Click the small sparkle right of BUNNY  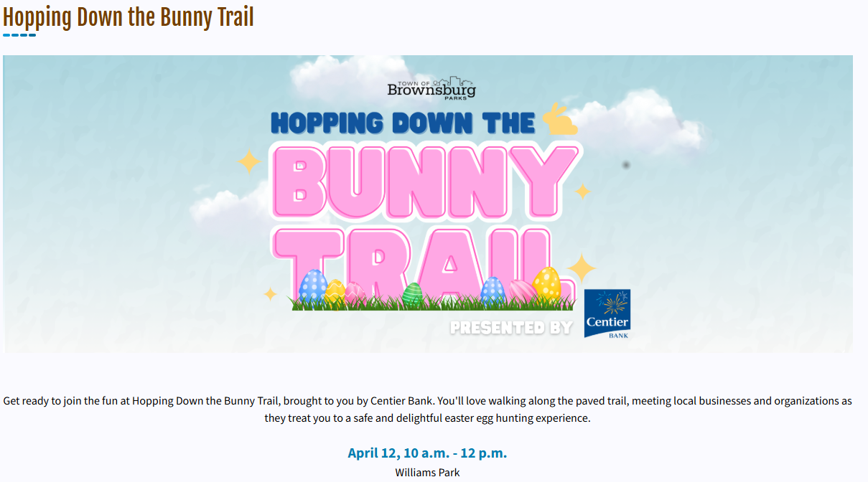click(582, 192)
